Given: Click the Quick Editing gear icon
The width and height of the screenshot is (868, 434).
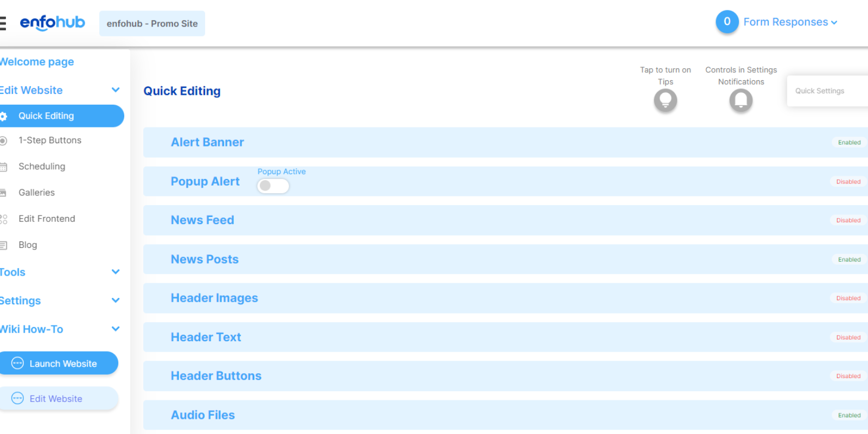Looking at the screenshot, I should point(3,116).
